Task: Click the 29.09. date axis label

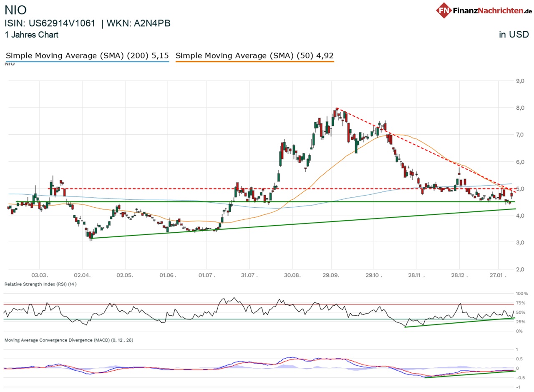Action: click(332, 276)
